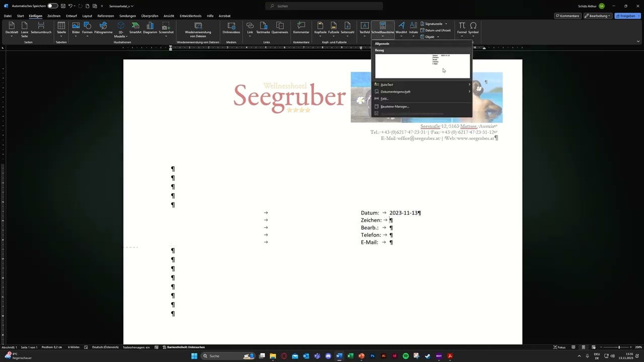Open the Dokumenteigenschaft submenu
Screen dimensions: 644x362
click(x=422, y=92)
